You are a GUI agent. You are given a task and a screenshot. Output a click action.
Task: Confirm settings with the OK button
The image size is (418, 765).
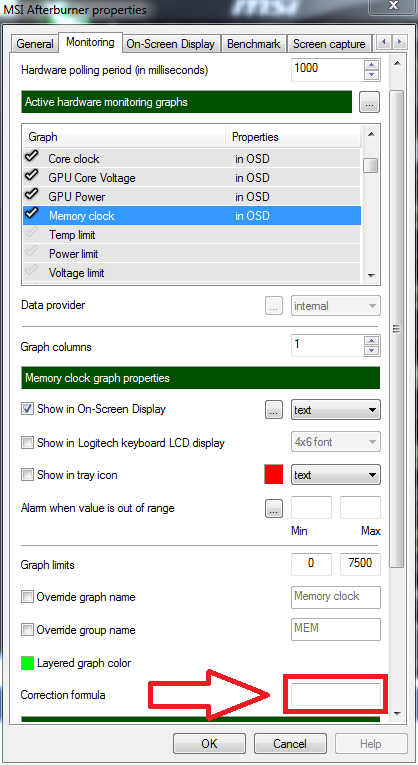(x=209, y=744)
